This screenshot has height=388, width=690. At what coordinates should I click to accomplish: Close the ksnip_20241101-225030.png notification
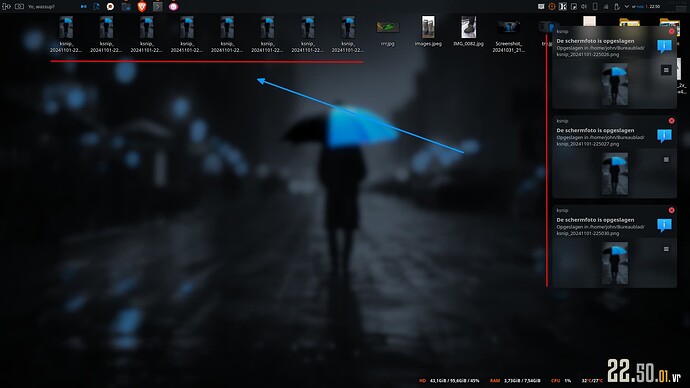(671, 210)
